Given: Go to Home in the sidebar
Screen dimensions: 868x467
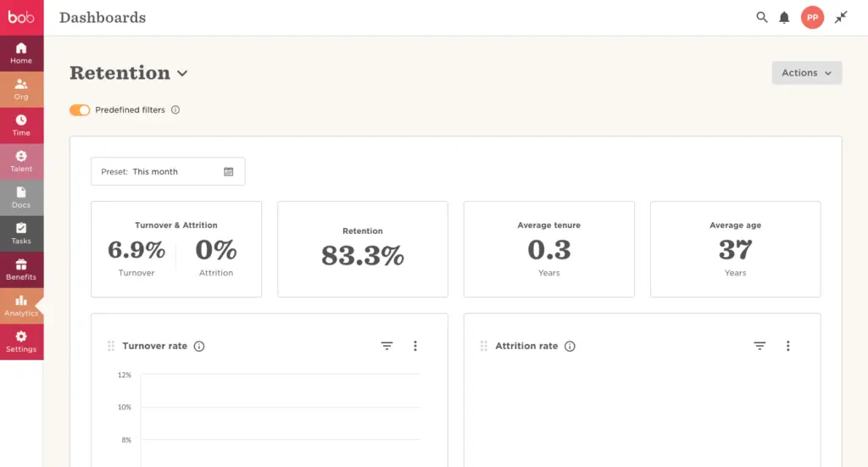Looking at the screenshot, I should 21,53.
